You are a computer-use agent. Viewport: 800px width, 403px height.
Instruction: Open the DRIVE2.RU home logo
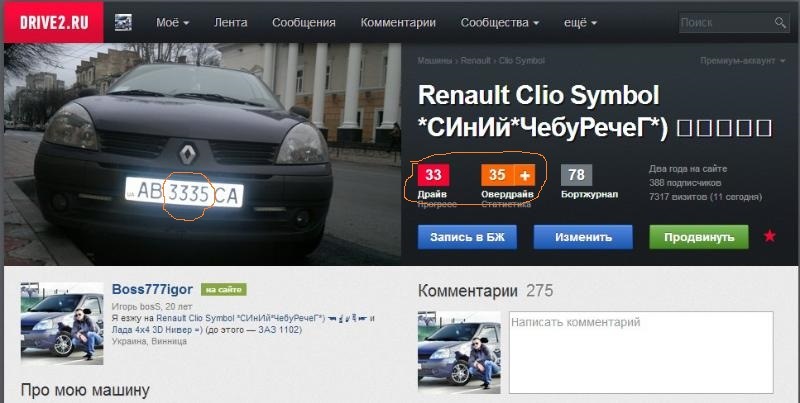coord(54,22)
